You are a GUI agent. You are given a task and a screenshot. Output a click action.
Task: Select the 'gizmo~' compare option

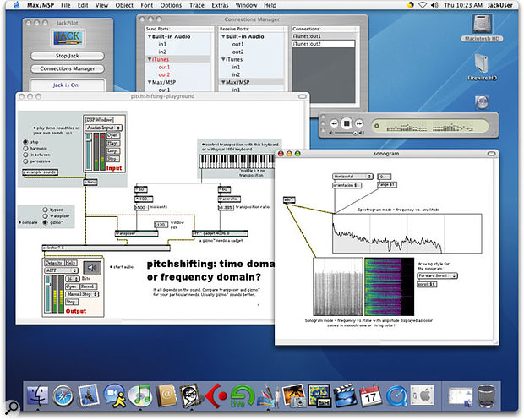click(45, 222)
